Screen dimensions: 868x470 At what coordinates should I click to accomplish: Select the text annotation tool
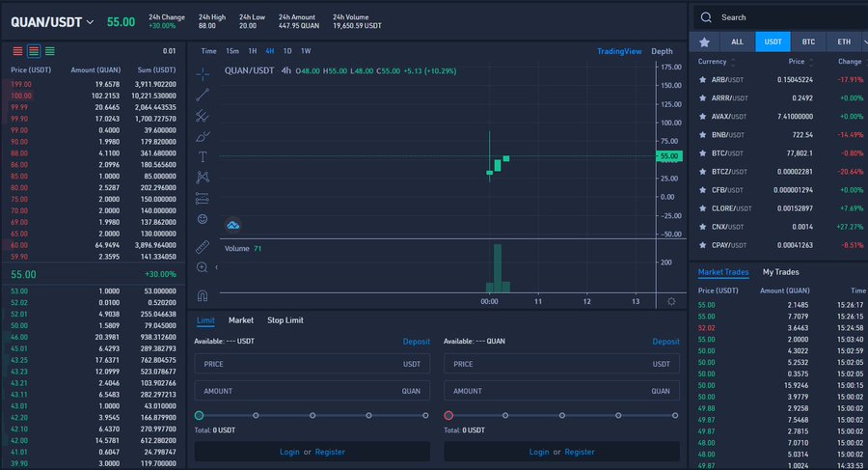pos(203,157)
